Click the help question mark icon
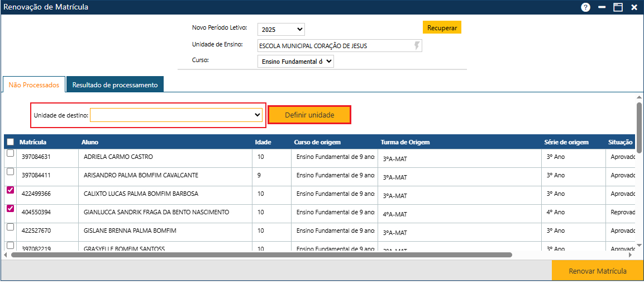Screen dimensions: 644x282 click(585, 7)
